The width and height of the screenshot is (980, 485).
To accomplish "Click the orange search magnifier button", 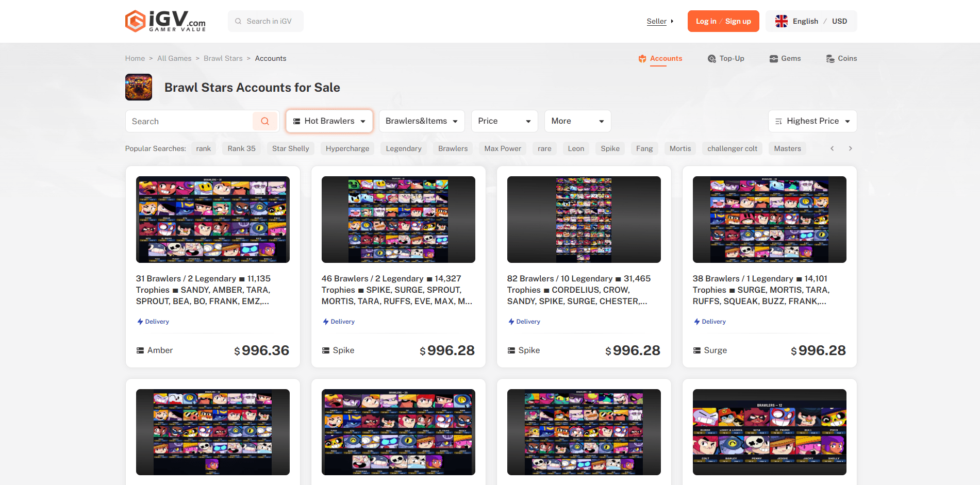I will click(x=265, y=121).
